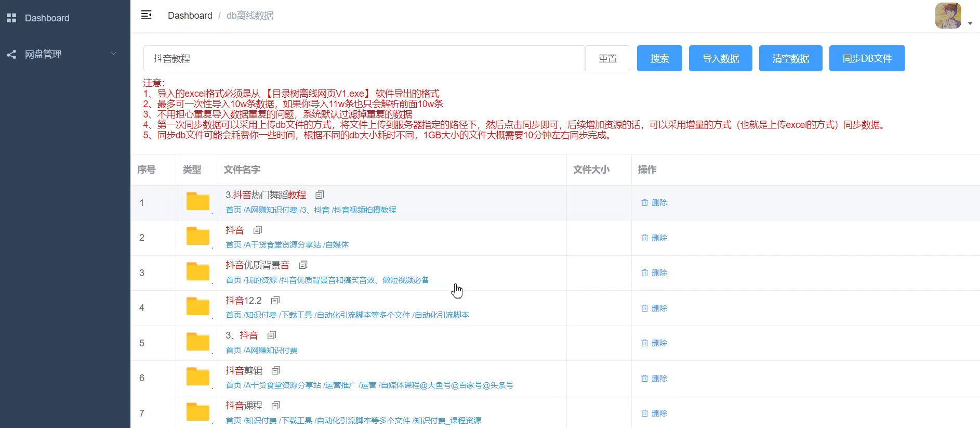Click the folder icon in row 5
Screen dimensions: 980x428
pyautogui.click(x=197, y=342)
